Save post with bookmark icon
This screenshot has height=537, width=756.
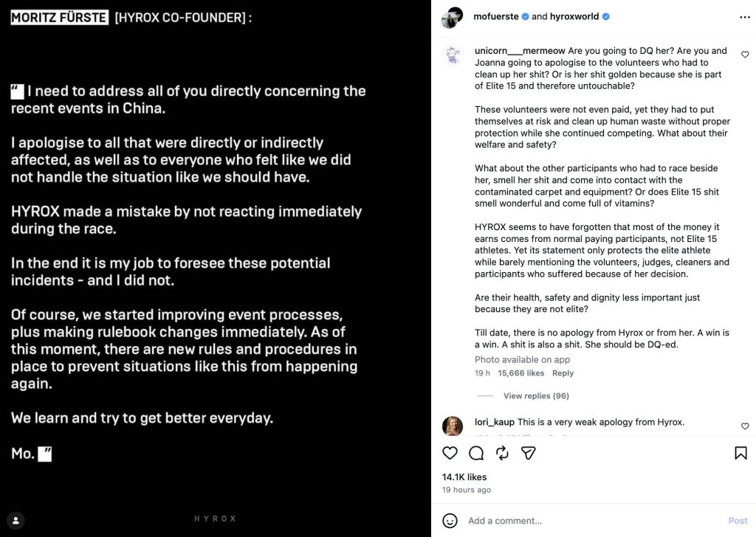pyautogui.click(x=740, y=453)
